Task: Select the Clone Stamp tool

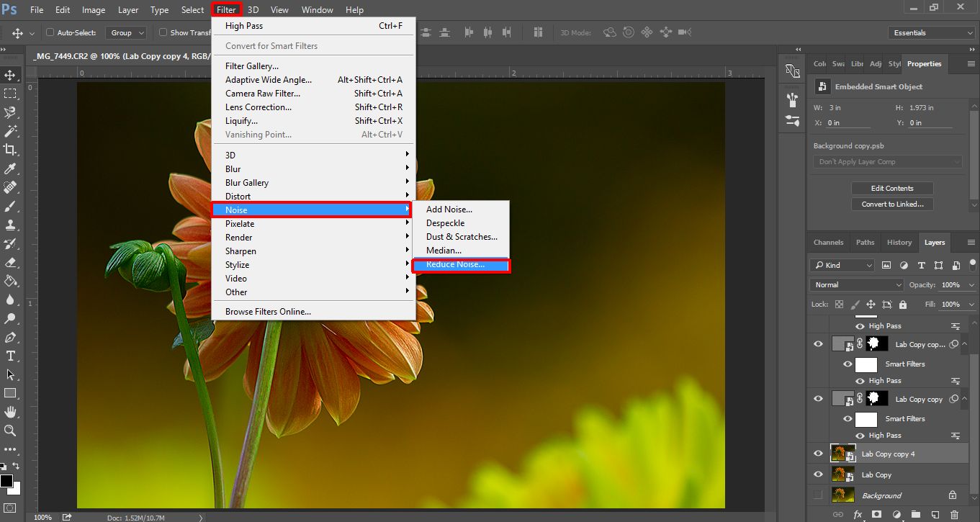Action: [10, 225]
